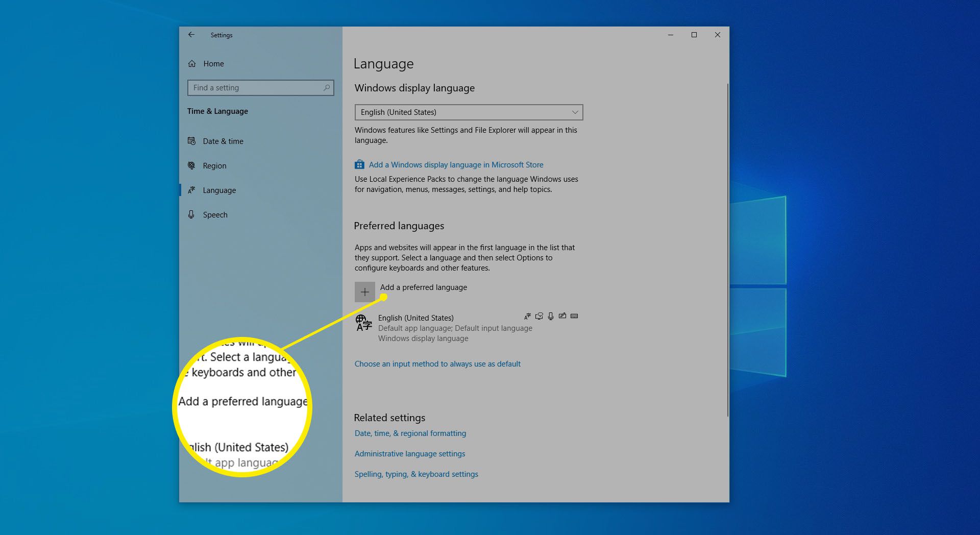Click the search magnifier icon

click(326, 88)
